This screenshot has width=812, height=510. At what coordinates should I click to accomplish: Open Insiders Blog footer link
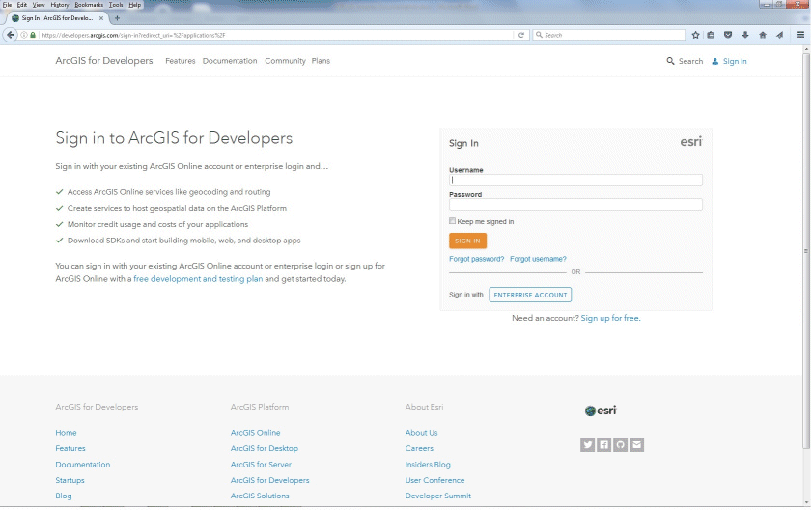428,465
